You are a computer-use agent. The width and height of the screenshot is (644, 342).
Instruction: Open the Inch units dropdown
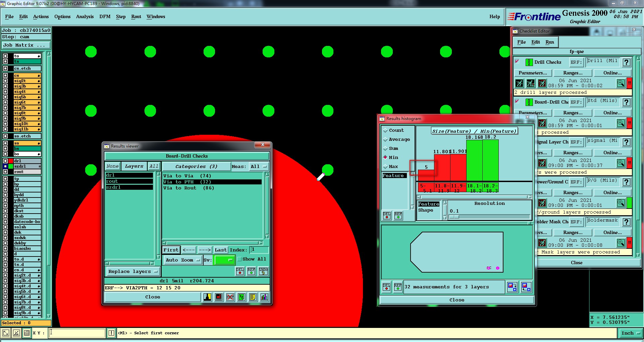tap(630, 333)
